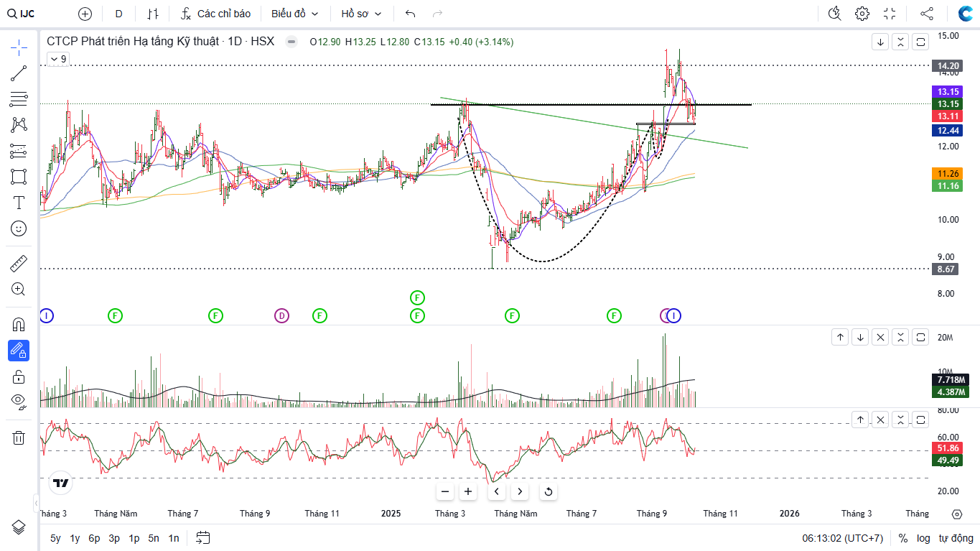Toggle magnet mode on
Viewport: 980px width, 551px height.
tap(19, 324)
